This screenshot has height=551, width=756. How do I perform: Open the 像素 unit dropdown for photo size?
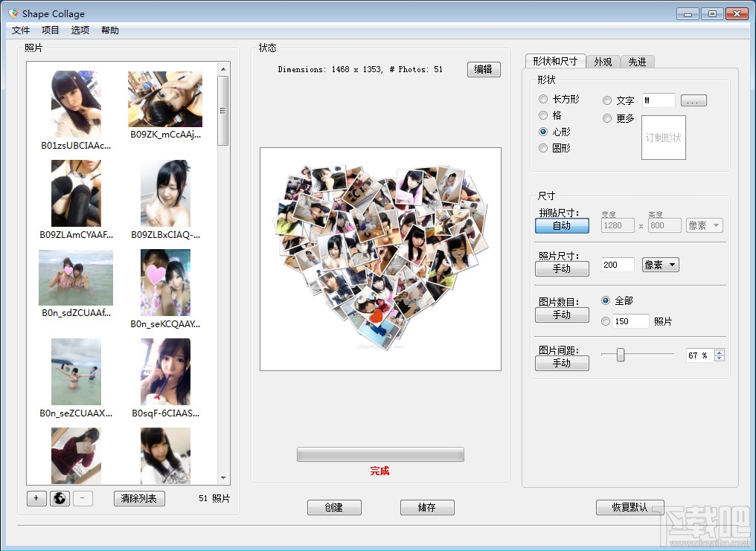click(661, 265)
